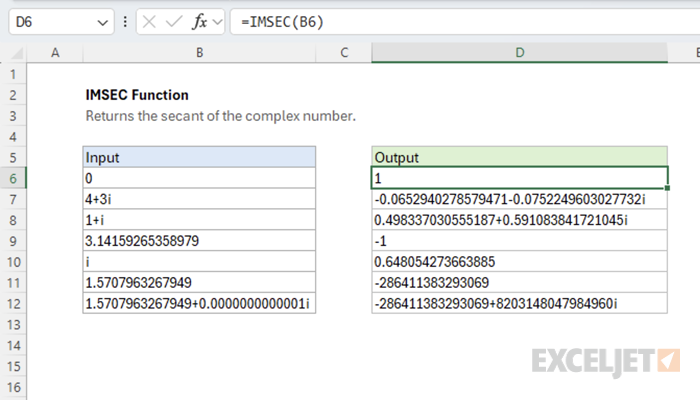Select row 3 header

(13, 116)
